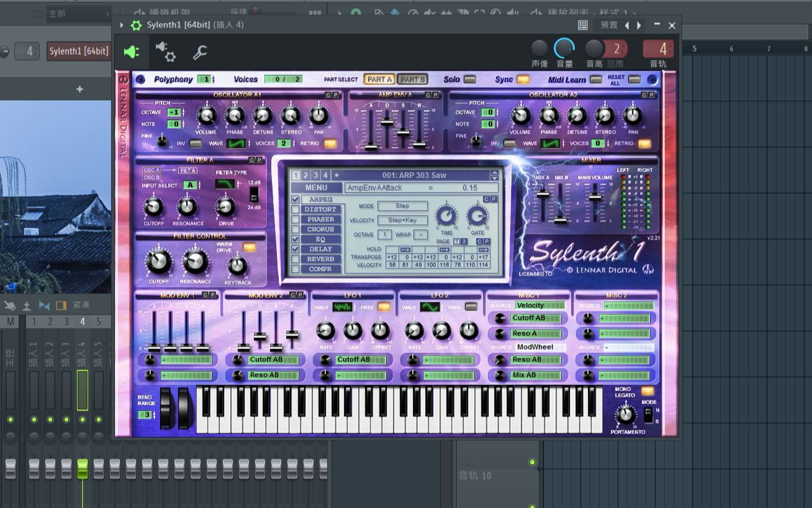The width and height of the screenshot is (812, 508).
Task: Click Filter A Drive knob
Action: pos(225,207)
